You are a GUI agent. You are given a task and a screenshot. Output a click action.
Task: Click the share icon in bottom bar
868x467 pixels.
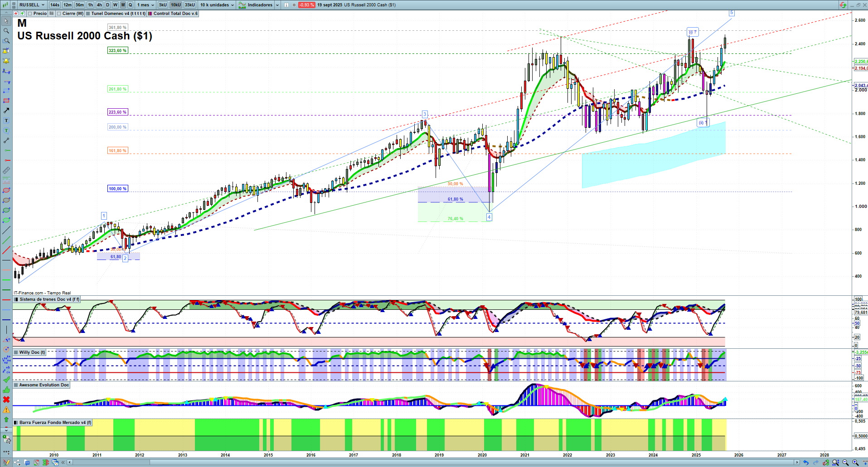17,462
